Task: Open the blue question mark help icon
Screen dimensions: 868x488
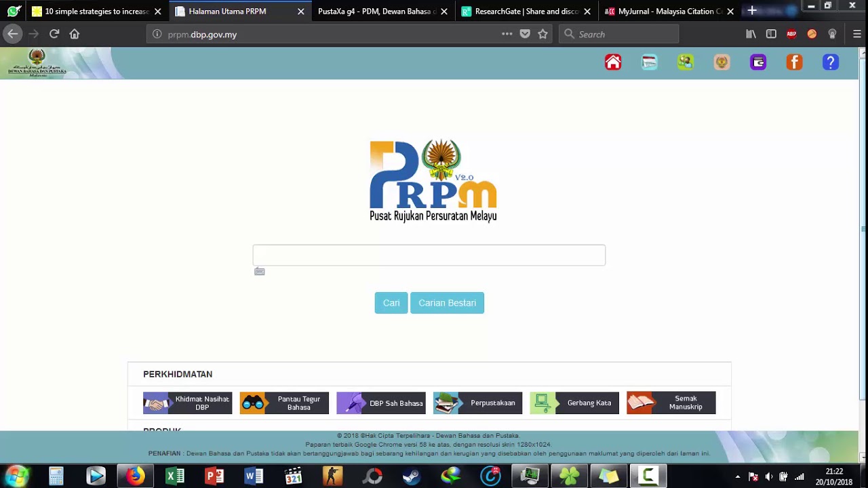Action: 831,62
